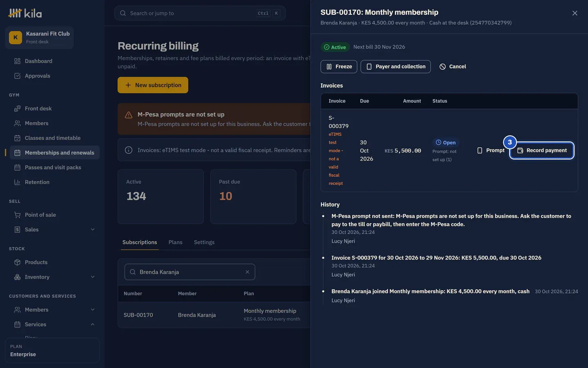588x368 pixels.
Task: Click M-Pesa prompts warning icon
Action: 129,115
